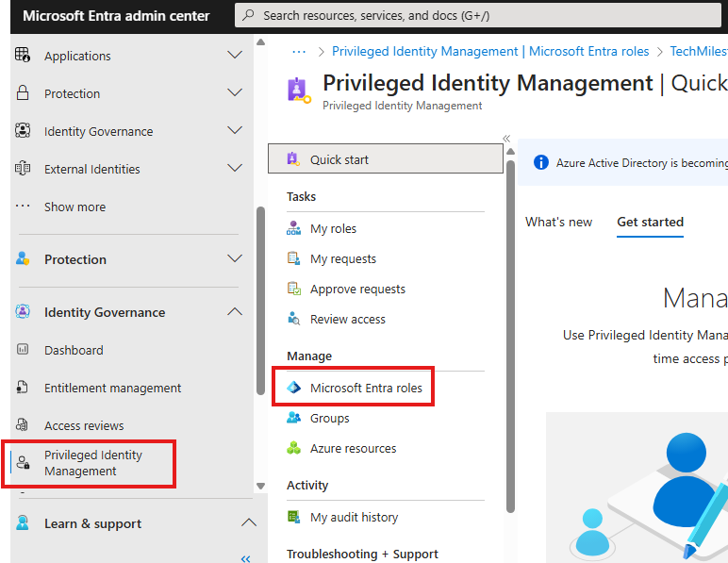The height and width of the screenshot is (563, 728).
Task: Expand the Protection chevron beside lock icon
Action: (235, 92)
